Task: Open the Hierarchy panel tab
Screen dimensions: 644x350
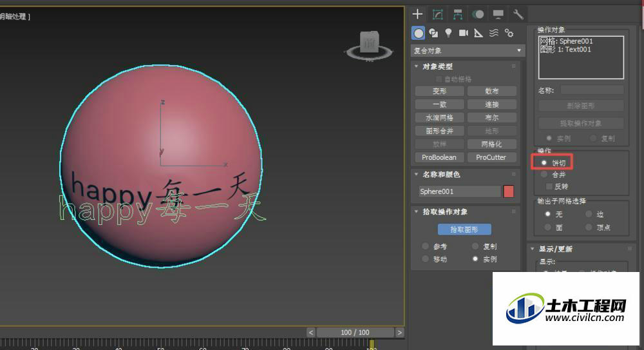Action: tap(457, 14)
